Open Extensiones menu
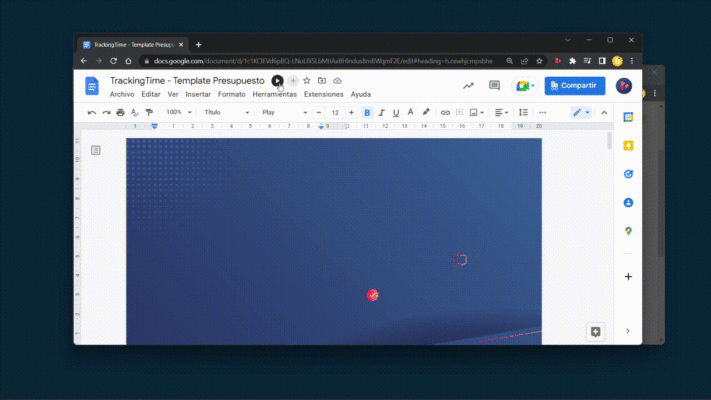 324,94
